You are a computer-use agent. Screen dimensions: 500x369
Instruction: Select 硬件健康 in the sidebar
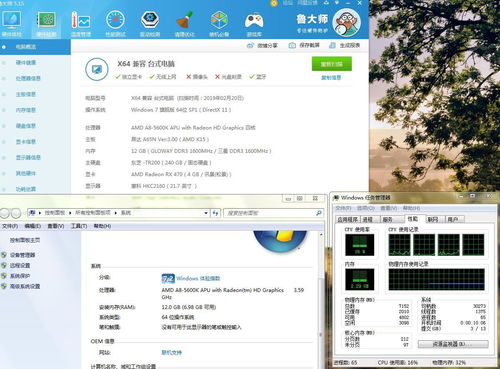pos(26,63)
